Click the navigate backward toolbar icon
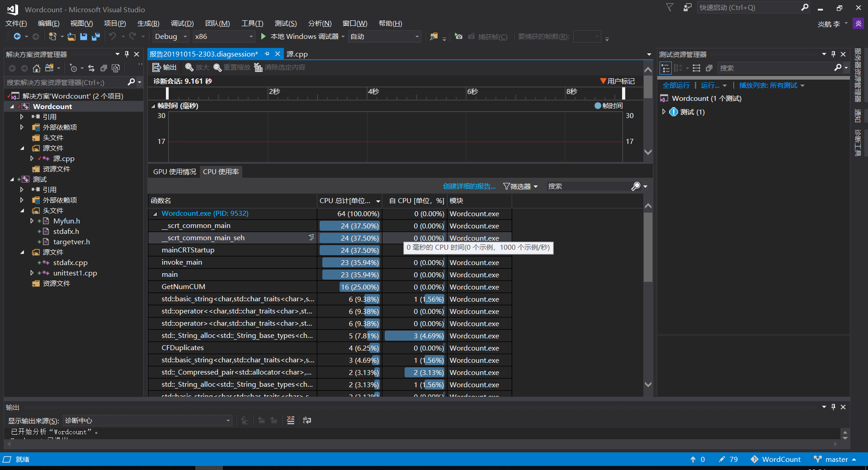The image size is (868, 470). coord(17,37)
